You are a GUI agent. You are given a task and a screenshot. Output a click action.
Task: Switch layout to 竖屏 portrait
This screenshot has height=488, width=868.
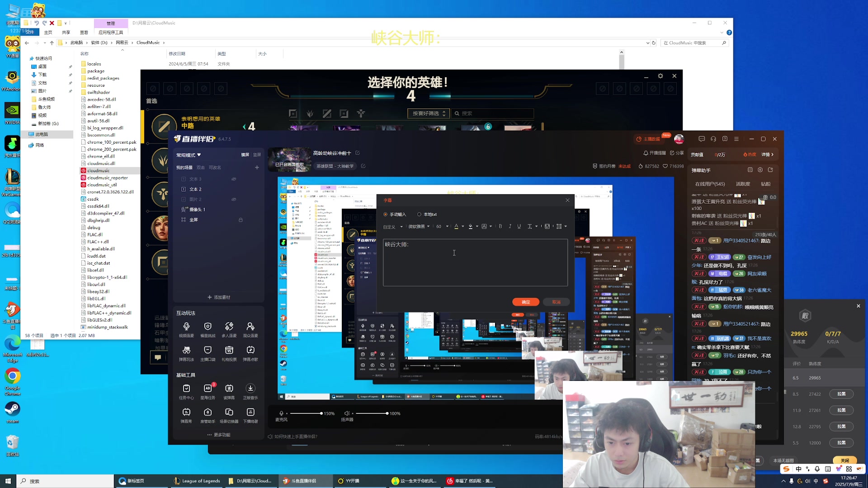[257, 155]
